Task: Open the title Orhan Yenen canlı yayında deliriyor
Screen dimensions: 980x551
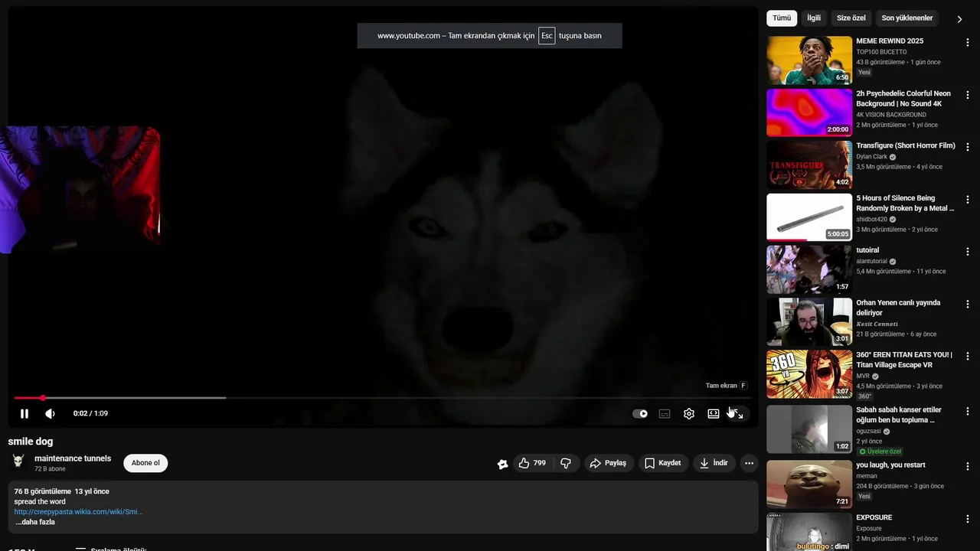Action: pos(898,308)
